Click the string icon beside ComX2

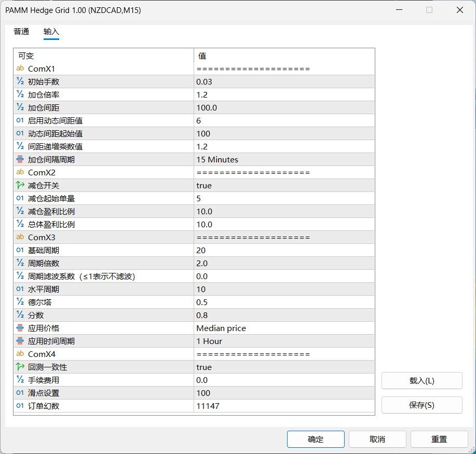(x=20, y=172)
